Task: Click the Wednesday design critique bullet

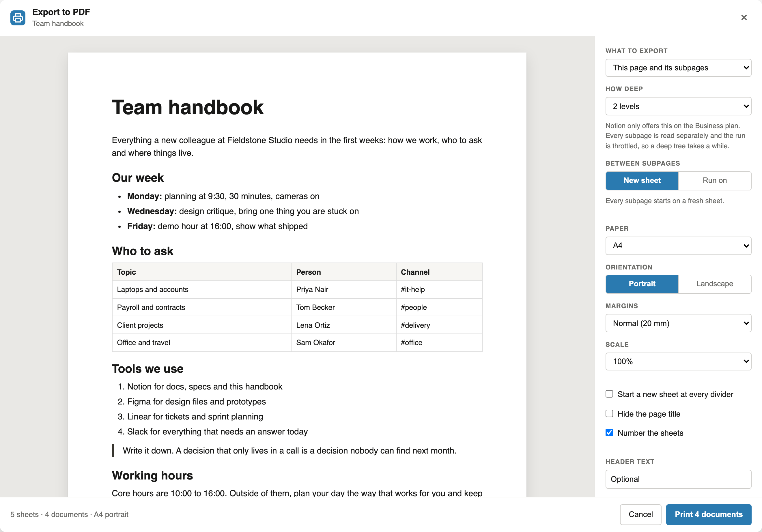Action: pyautogui.click(x=243, y=211)
